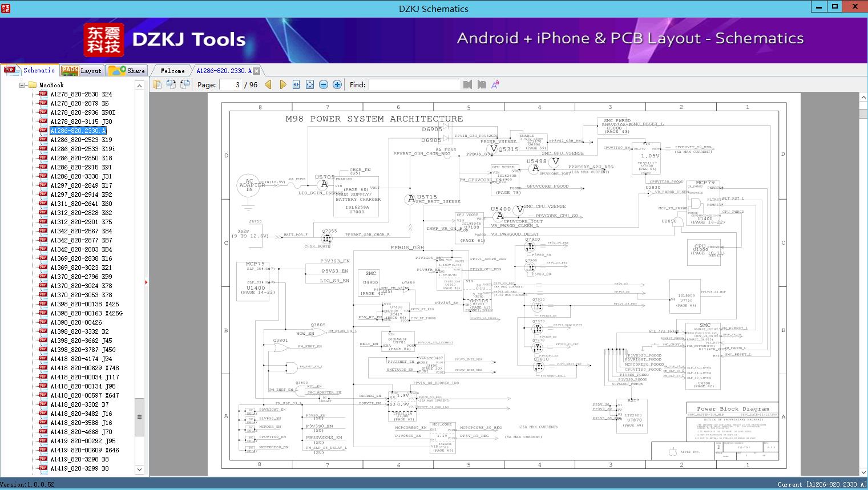Screen dimensions: 868x490
Task: Click the fit-width icon in the toolbar
Action: point(296,84)
